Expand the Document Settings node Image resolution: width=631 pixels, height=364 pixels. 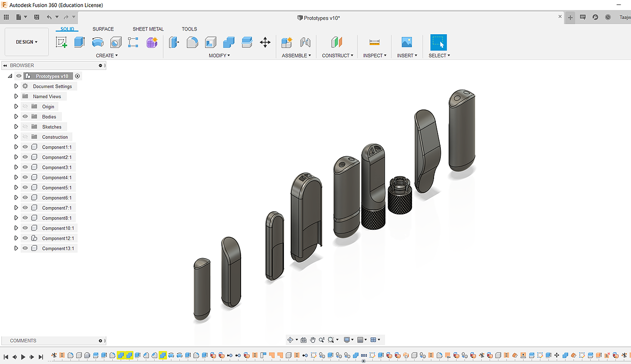tap(16, 86)
